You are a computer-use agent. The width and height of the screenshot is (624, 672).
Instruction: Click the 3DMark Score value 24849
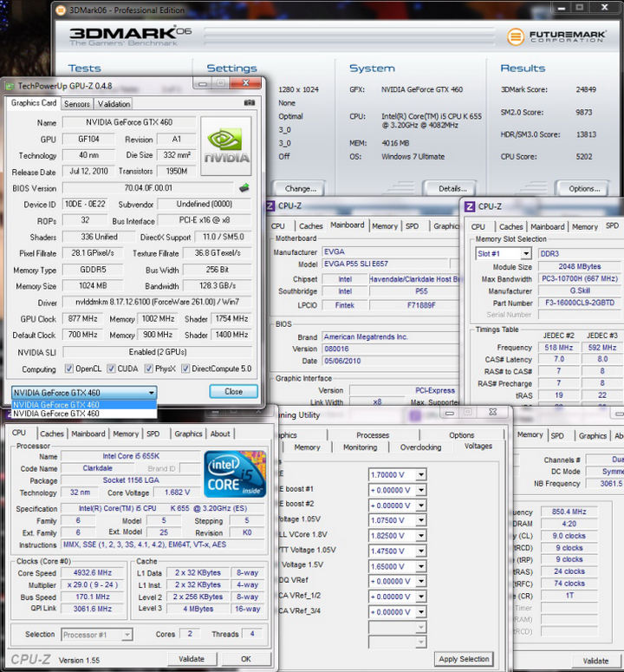click(x=586, y=89)
